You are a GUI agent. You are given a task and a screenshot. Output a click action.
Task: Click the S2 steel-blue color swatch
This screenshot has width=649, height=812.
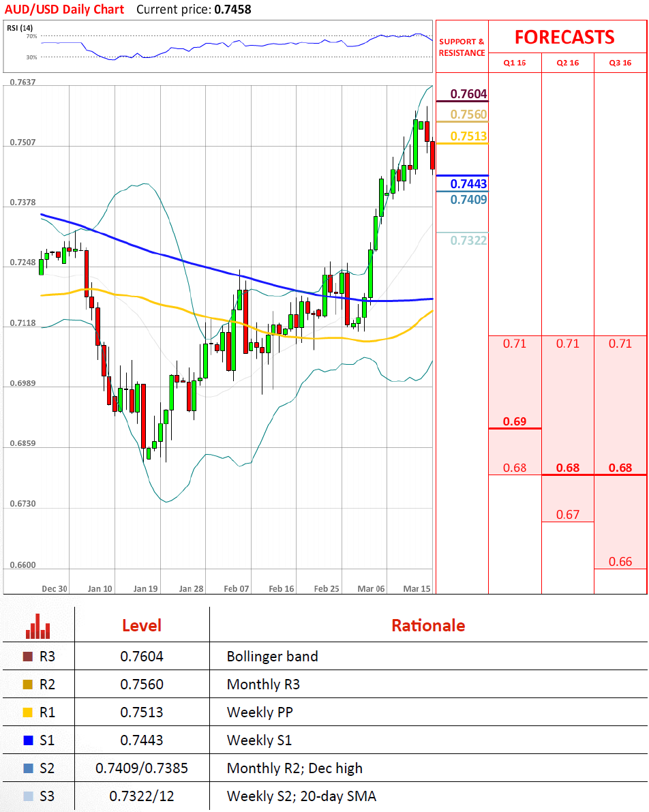click(28, 768)
